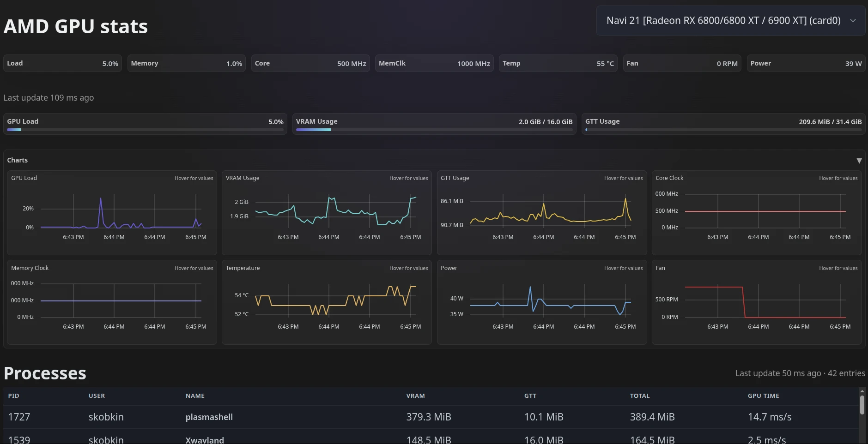This screenshot has height=444, width=868.
Task: Click the Temp 55 °C stat card
Action: (x=558, y=63)
